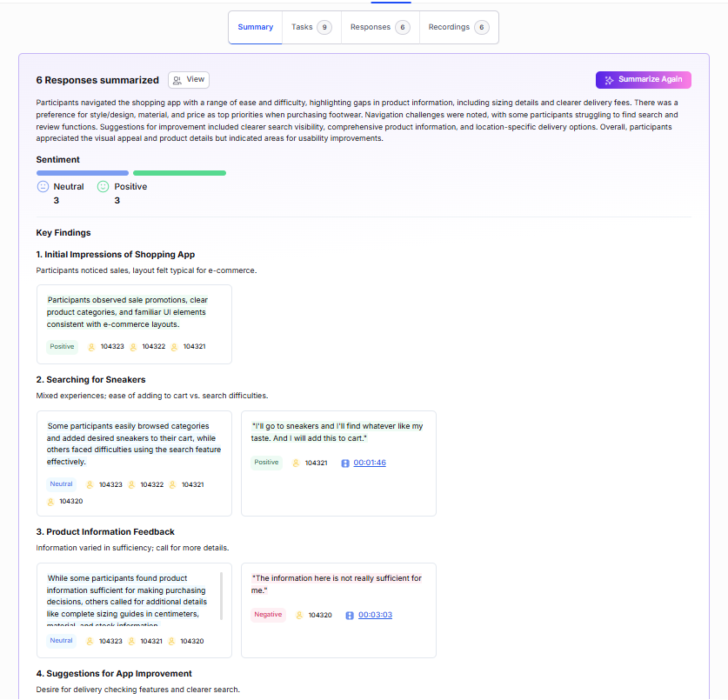The image size is (728, 700).
Task: Click heading 4. Suggestions for App Improvement
Action: (x=114, y=674)
